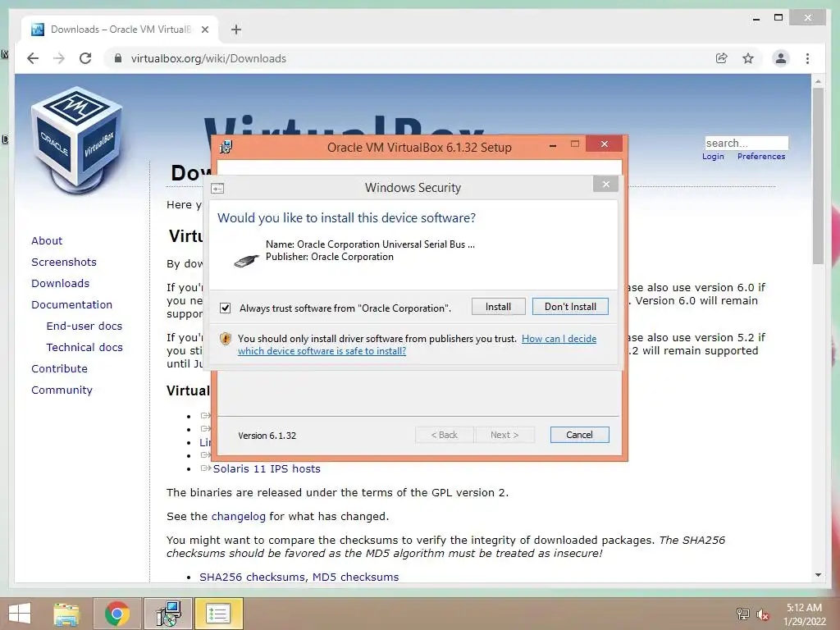The image size is (840, 630).
Task: Open the Screenshots sidebar link
Action: pyautogui.click(x=64, y=262)
